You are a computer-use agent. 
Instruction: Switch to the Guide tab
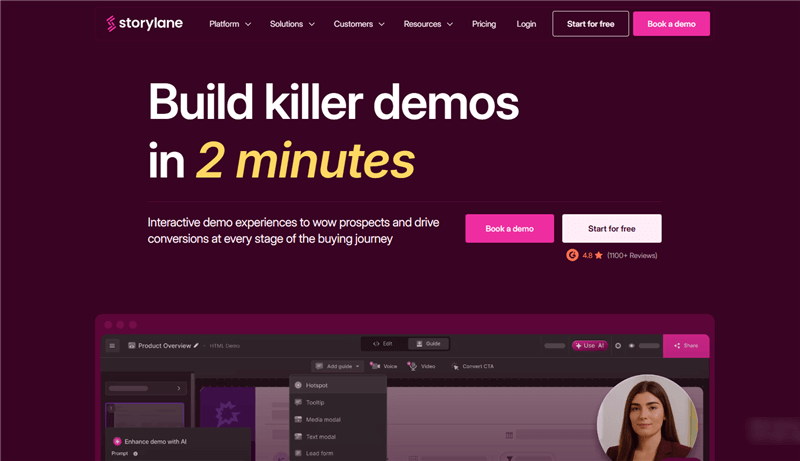(428, 344)
